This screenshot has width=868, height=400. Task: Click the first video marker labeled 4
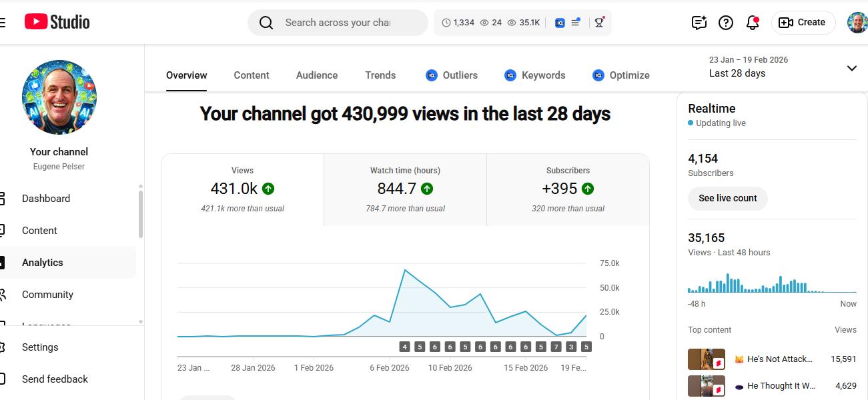point(404,347)
